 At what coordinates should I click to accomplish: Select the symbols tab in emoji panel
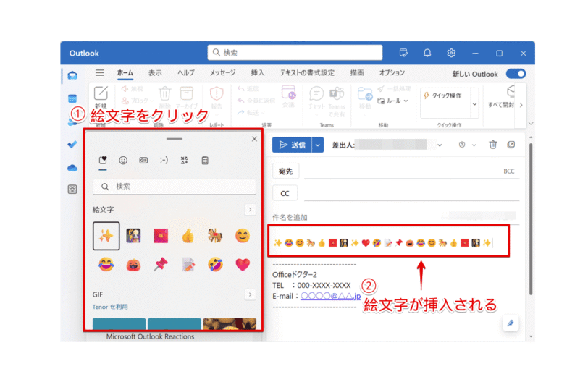tap(185, 161)
